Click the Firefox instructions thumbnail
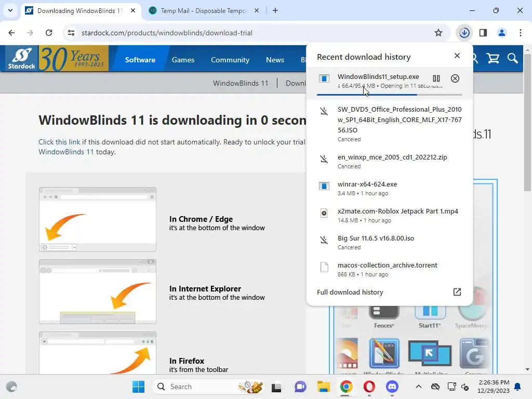 click(97, 353)
